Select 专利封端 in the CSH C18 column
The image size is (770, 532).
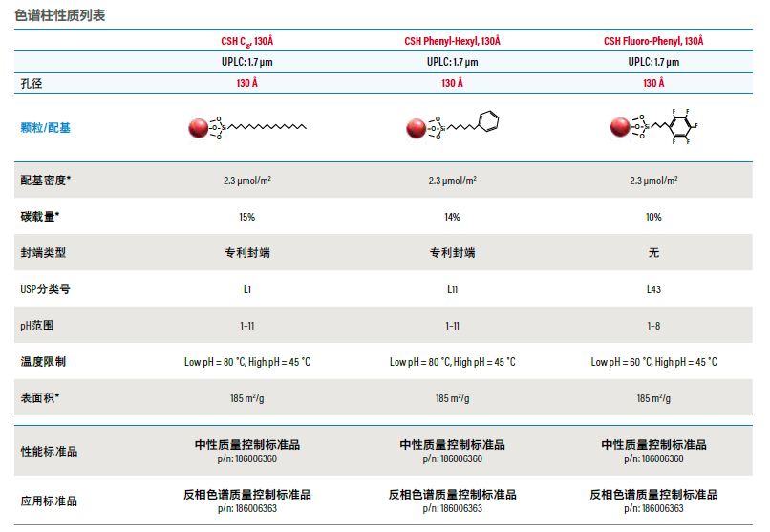tap(247, 253)
